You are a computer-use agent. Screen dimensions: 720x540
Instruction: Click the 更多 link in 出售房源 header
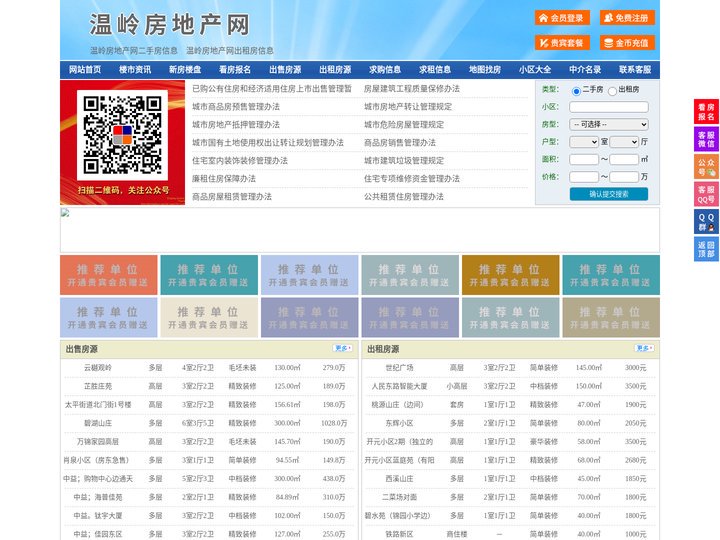coord(343,349)
